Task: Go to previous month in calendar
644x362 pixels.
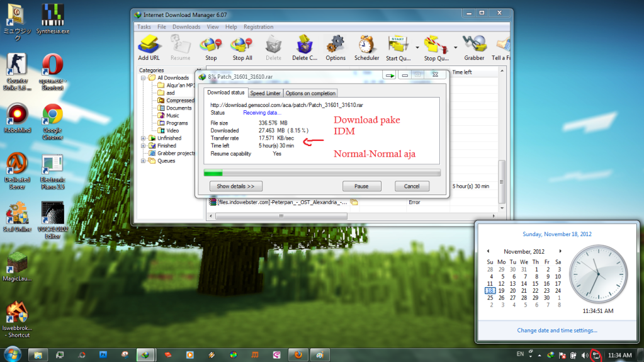Action: pyautogui.click(x=488, y=251)
